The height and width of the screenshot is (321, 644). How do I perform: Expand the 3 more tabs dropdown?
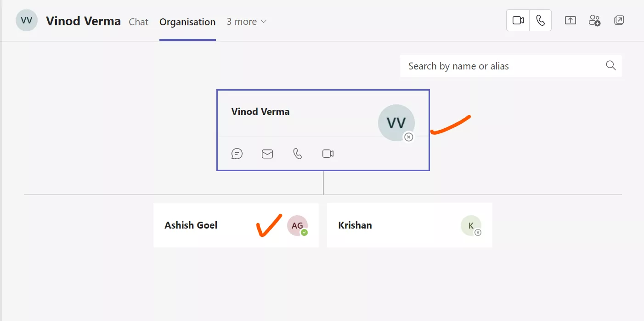246,22
